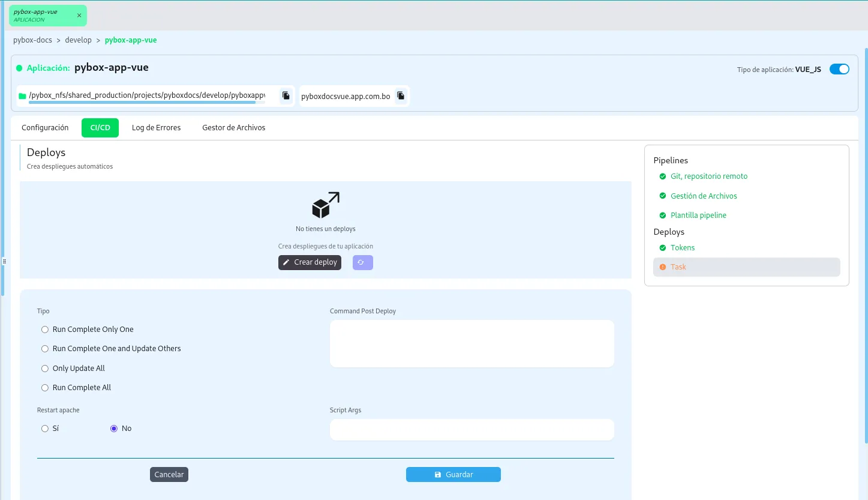Close the pybox-app-vue application tab

[79, 16]
